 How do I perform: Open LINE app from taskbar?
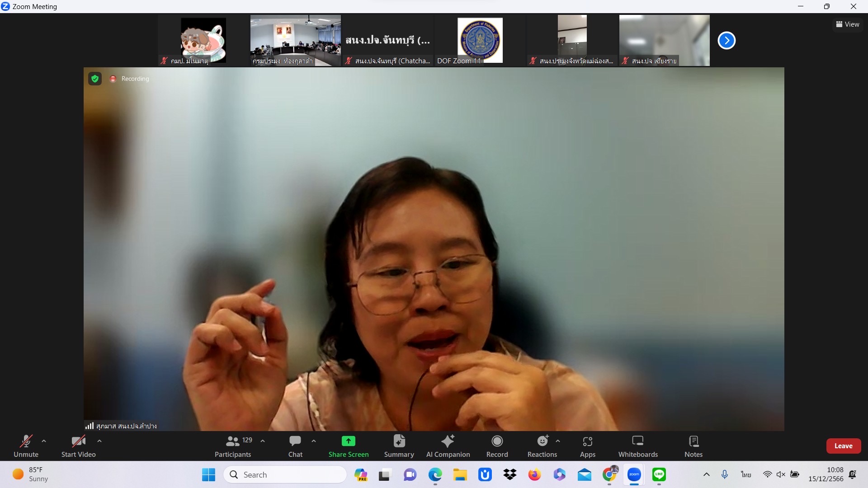tap(659, 474)
